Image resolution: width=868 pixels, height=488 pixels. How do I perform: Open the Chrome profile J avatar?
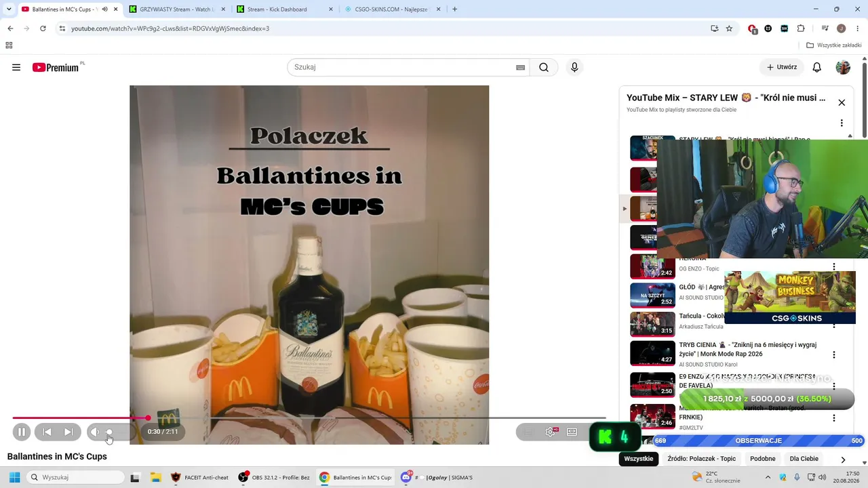click(842, 28)
